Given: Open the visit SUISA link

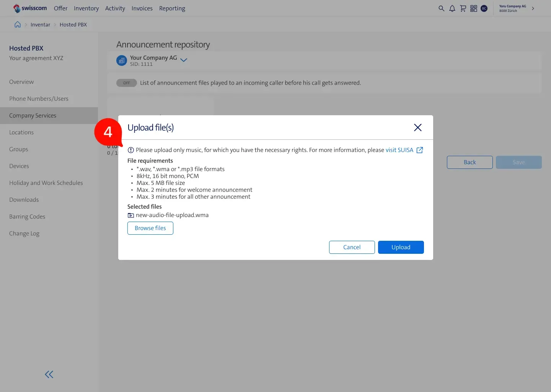Looking at the screenshot, I should coord(399,150).
